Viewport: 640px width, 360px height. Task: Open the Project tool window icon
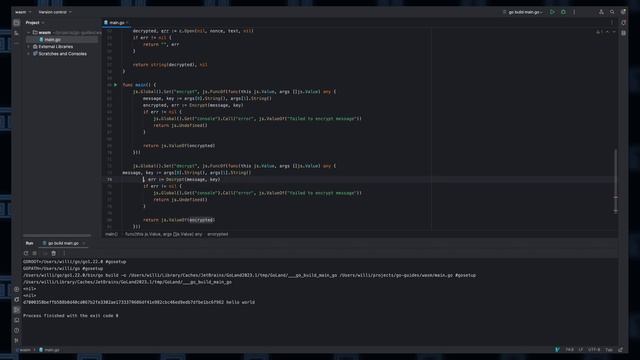[x=16, y=23]
